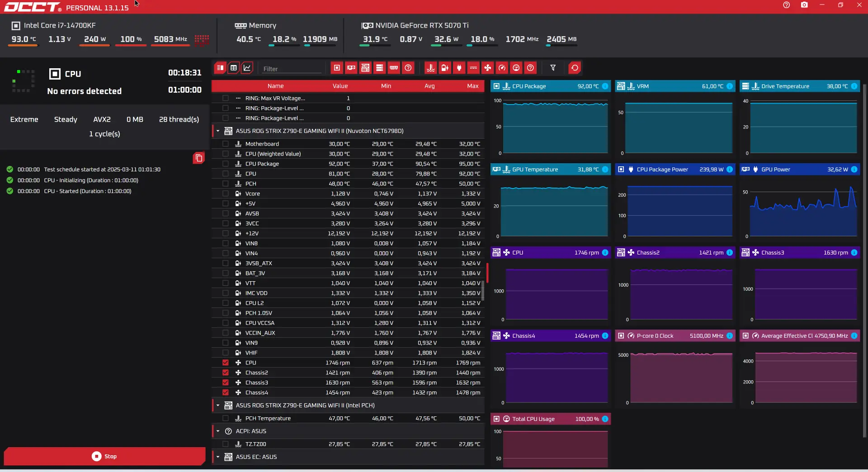Open info for Total CPU Usage graph
Image resolution: width=868 pixels, height=472 pixels.
(x=605, y=419)
